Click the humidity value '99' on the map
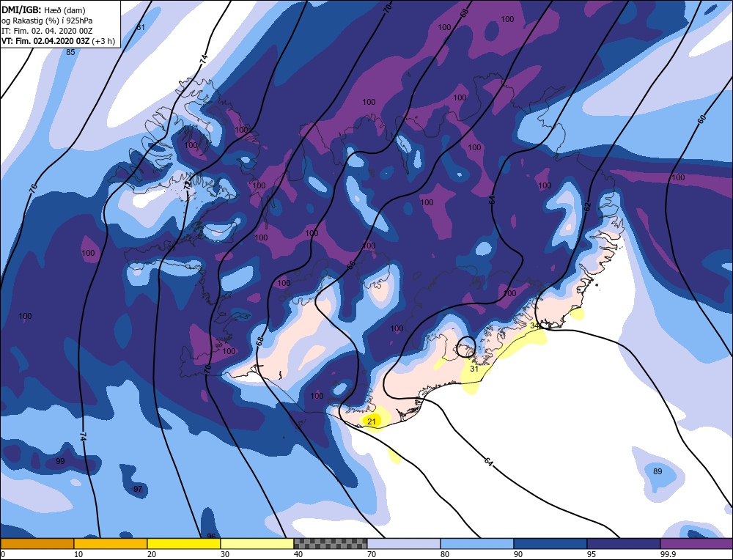This screenshot has width=733, height=560. [60, 461]
